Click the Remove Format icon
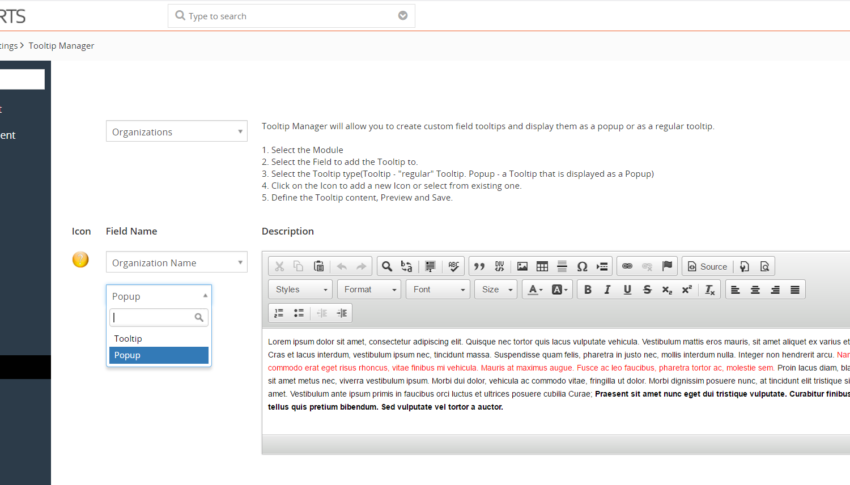 point(710,289)
